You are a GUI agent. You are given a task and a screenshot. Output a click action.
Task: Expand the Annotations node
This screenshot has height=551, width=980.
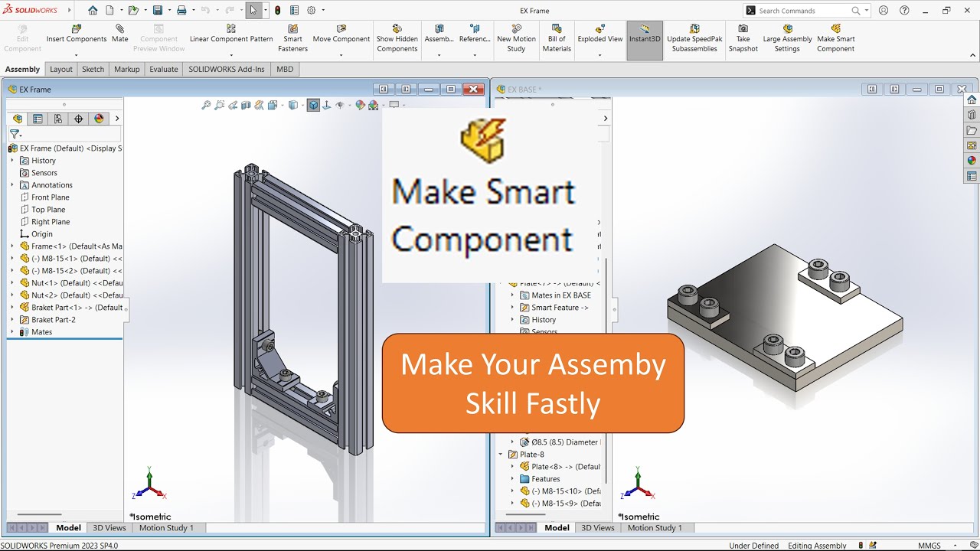tap(12, 185)
